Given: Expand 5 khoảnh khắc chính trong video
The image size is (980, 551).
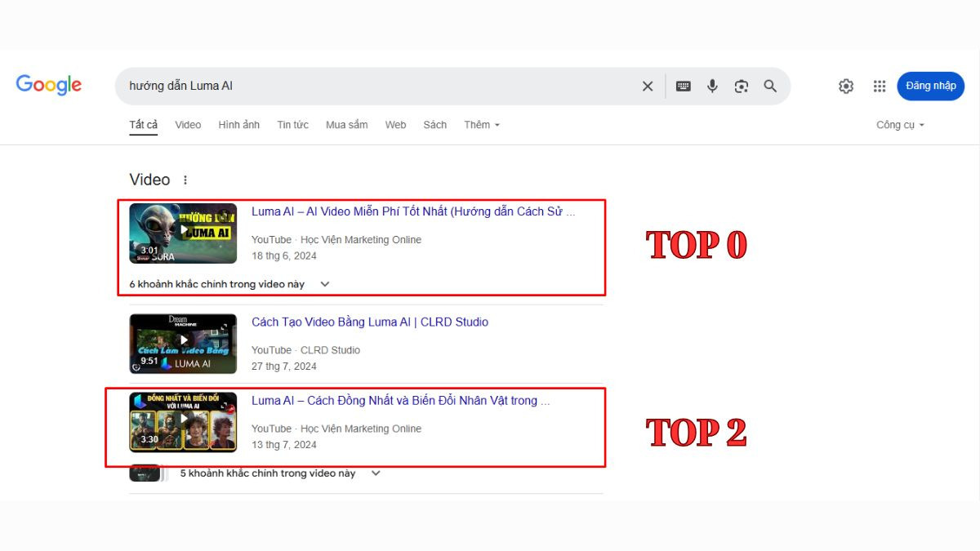Looking at the screenshot, I should point(280,473).
